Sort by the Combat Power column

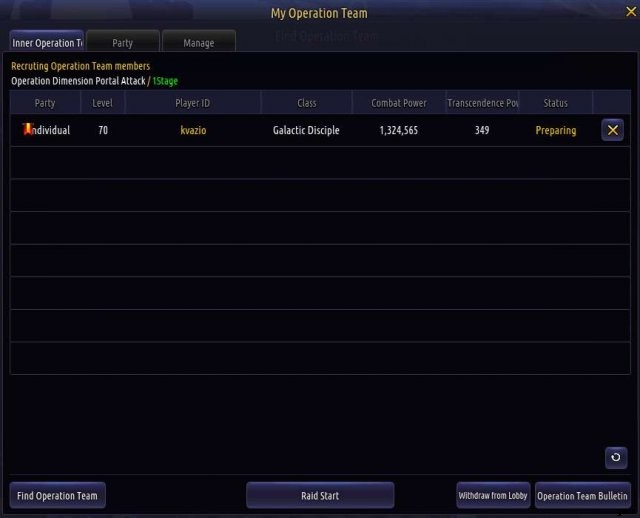pos(399,103)
